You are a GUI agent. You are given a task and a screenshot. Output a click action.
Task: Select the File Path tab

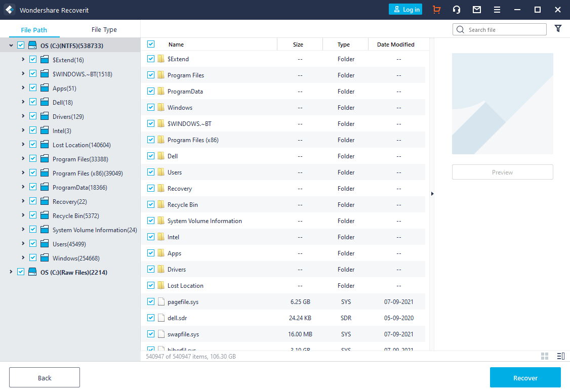pos(34,30)
